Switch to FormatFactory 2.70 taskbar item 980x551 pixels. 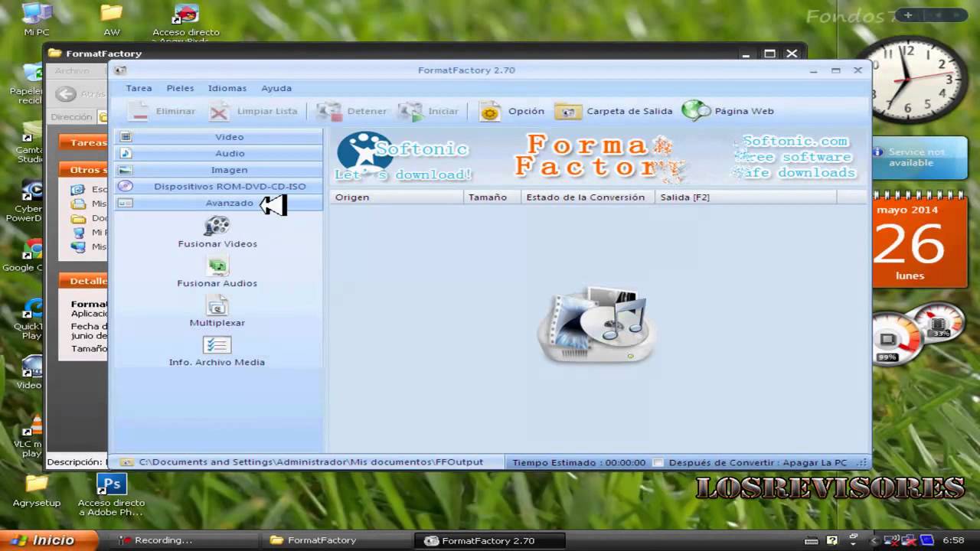click(488, 540)
